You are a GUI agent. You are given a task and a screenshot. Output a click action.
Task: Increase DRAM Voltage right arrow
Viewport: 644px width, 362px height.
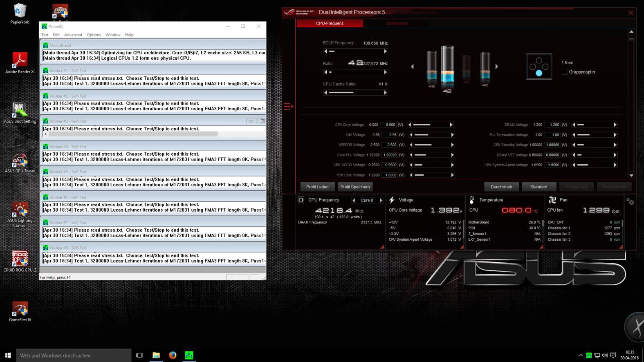coord(615,125)
